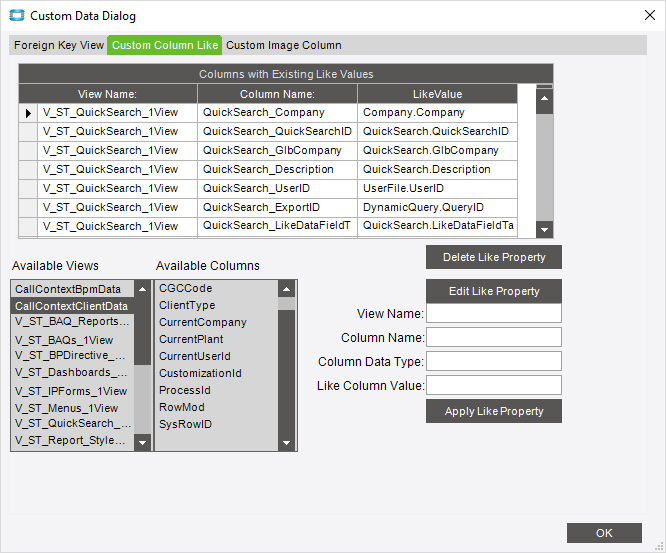Select the QuickSearch.Description like value cell

pos(437,169)
